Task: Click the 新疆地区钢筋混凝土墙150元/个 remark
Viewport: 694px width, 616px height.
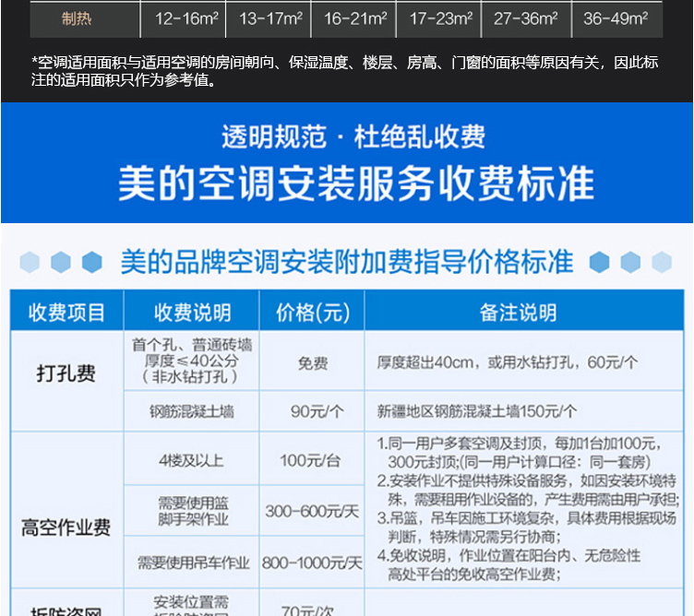Action: (477, 411)
